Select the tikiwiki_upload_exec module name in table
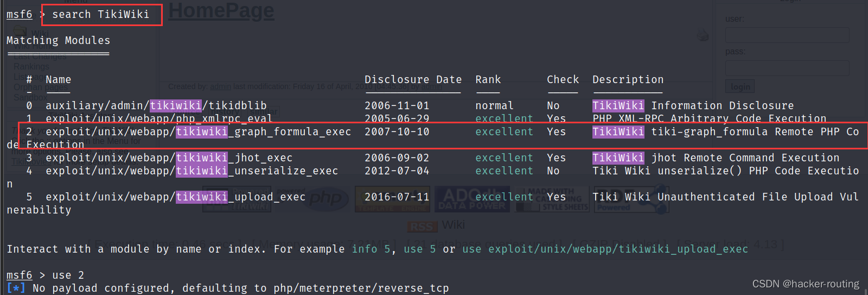Screen dimensions: 868x295 click(175, 197)
